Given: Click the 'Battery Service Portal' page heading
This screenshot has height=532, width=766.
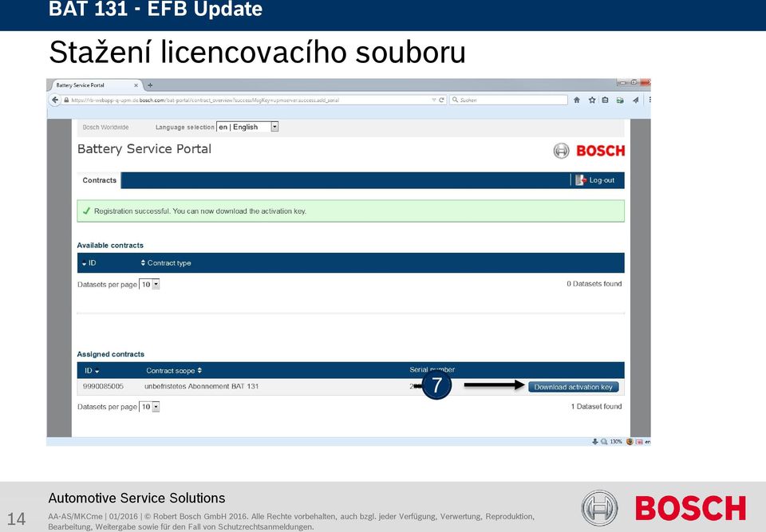Looking at the screenshot, I should [144, 149].
